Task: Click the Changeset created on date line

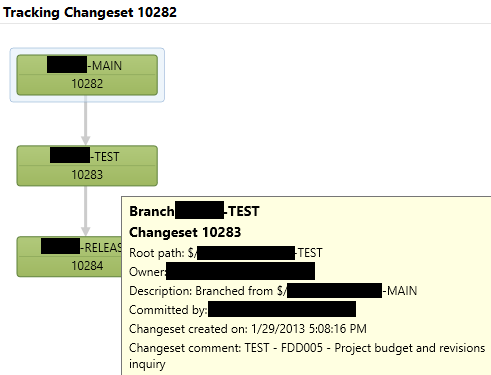Action: pos(248,329)
